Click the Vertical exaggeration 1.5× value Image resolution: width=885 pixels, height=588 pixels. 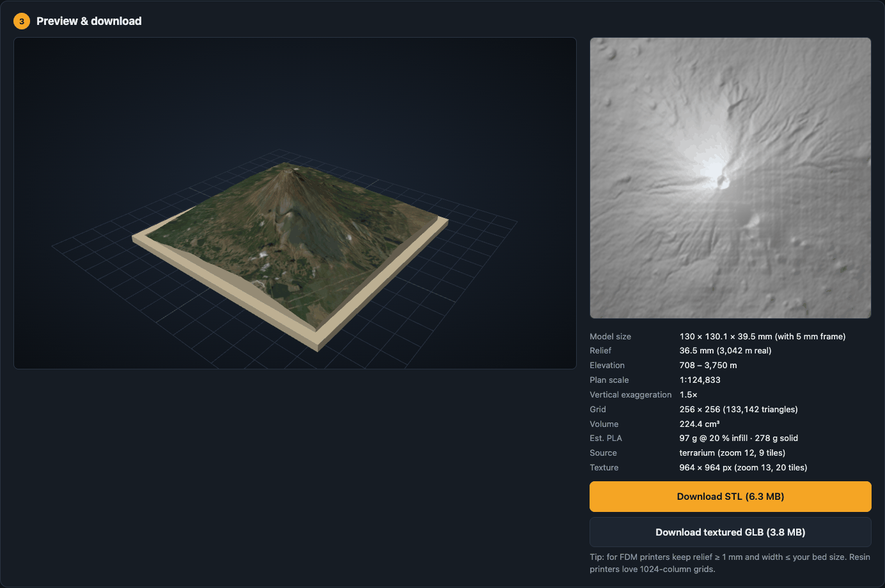(688, 395)
